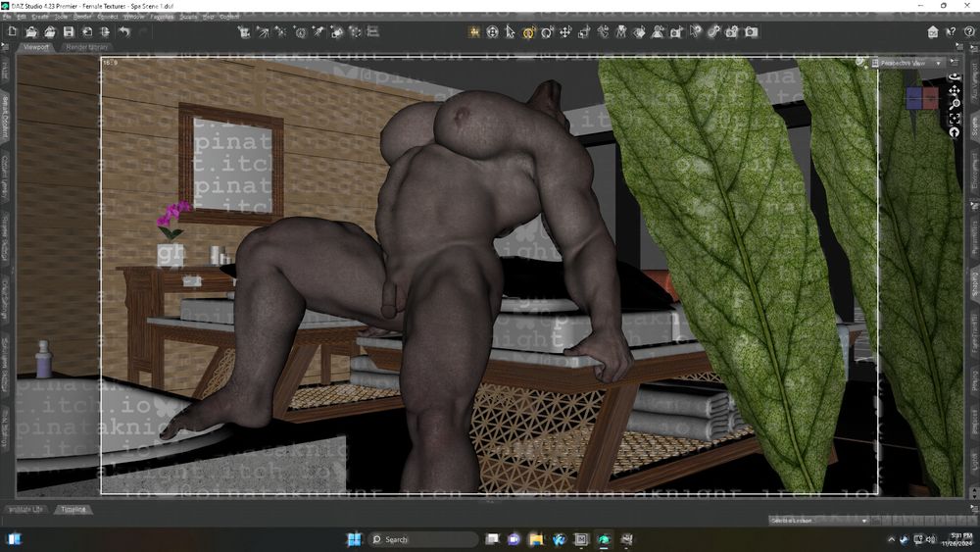Click the view orientation cube
The width and height of the screenshot is (980, 552).
click(922, 98)
